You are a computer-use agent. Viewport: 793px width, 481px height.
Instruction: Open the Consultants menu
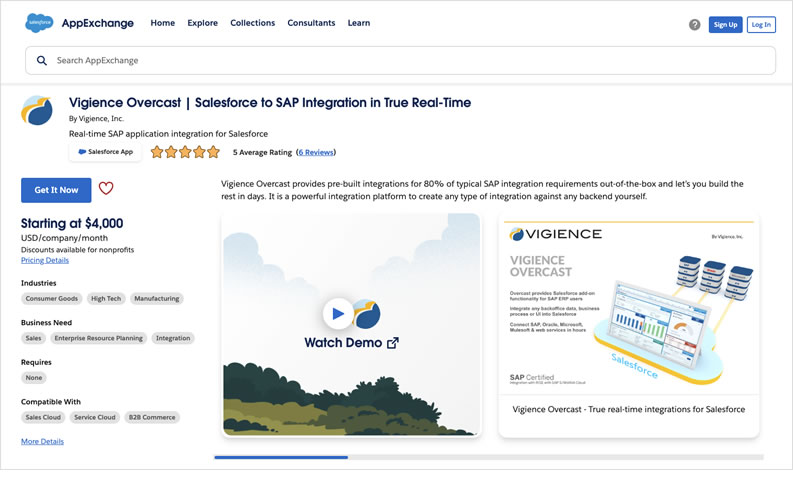(x=311, y=23)
